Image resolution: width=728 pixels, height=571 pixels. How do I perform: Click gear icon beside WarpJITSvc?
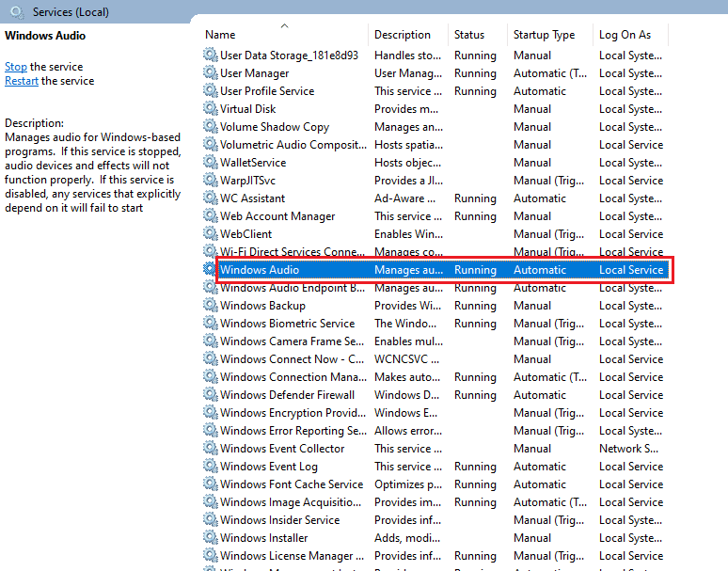211,180
